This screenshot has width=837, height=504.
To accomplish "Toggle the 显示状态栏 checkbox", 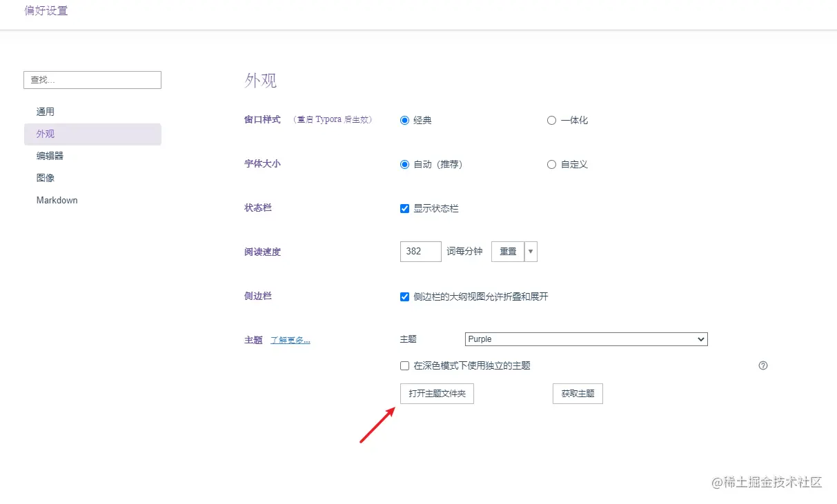I will (405, 208).
